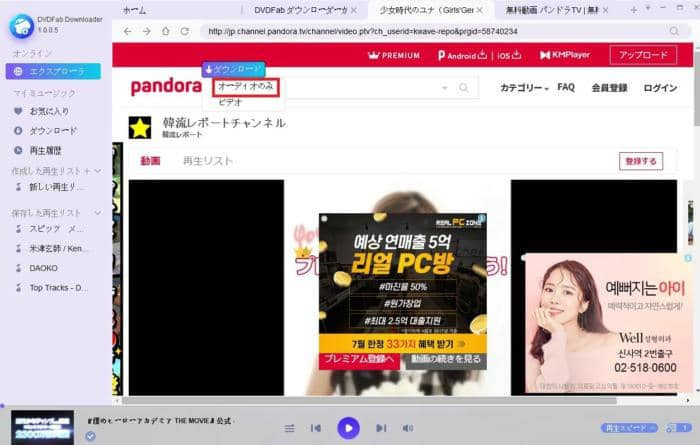This screenshot has height=445, width=700.
Task: Click the pandora search magnifier icon
Action: [464, 87]
